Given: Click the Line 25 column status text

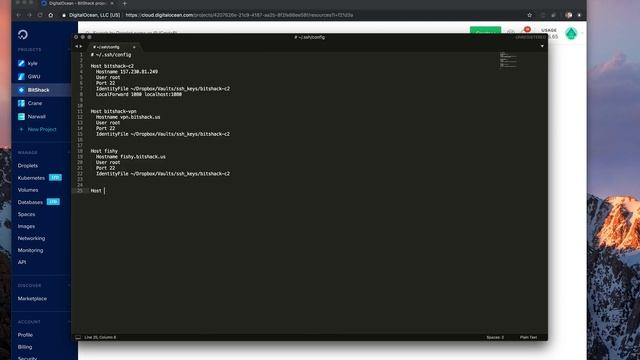Looking at the screenshot, I should (x=100, y=338).
